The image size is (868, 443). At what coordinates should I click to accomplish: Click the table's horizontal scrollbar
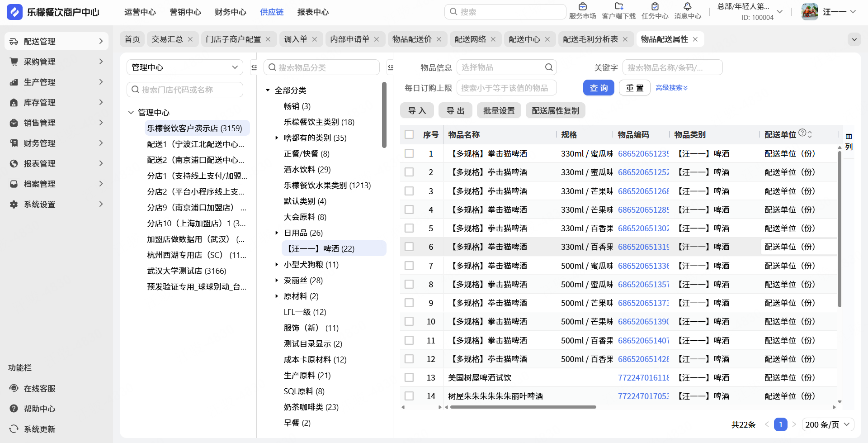pyautogui.click(x=523, y=407)
